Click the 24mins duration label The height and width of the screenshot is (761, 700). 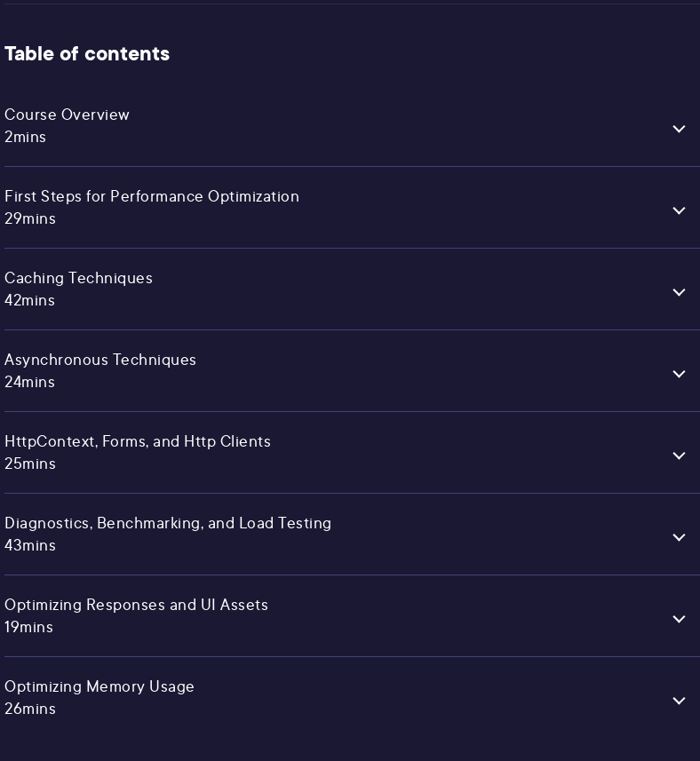(x=29, y=383)
